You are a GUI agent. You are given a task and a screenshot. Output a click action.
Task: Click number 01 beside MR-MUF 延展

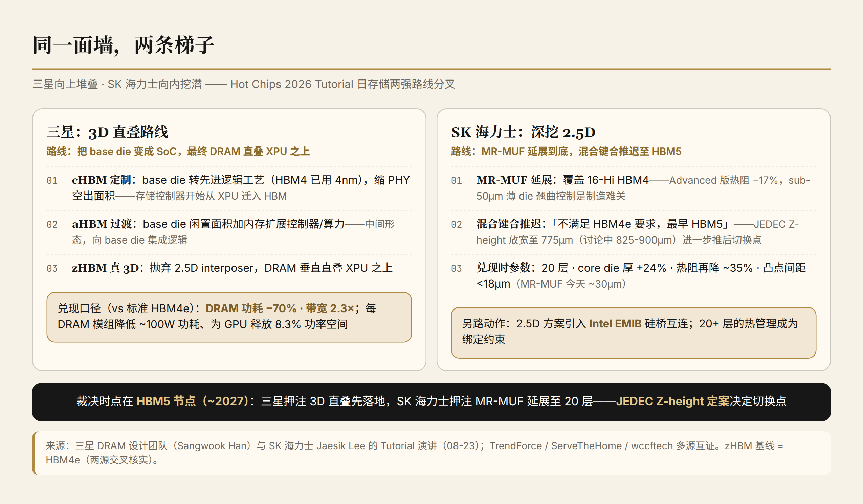click(x=457, y=180)
